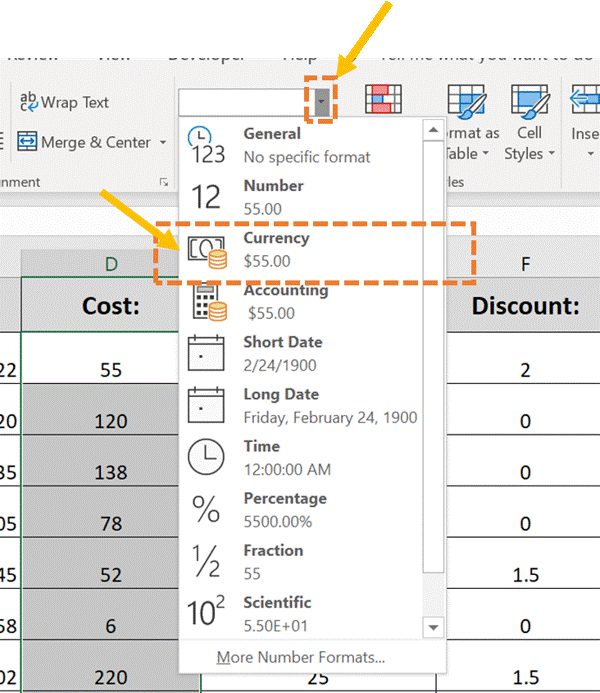600x693 pixels.
Task: Choose the Number format option
Action: tap(300, 197)
